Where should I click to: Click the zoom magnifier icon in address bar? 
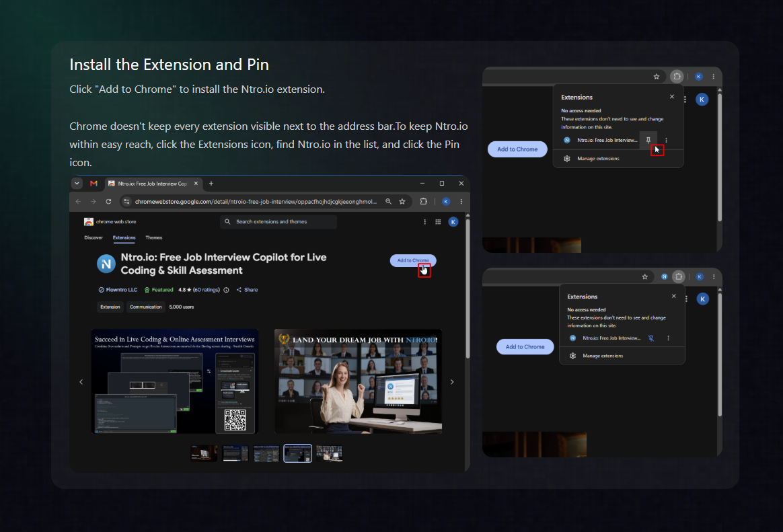[x=388, y=202]
